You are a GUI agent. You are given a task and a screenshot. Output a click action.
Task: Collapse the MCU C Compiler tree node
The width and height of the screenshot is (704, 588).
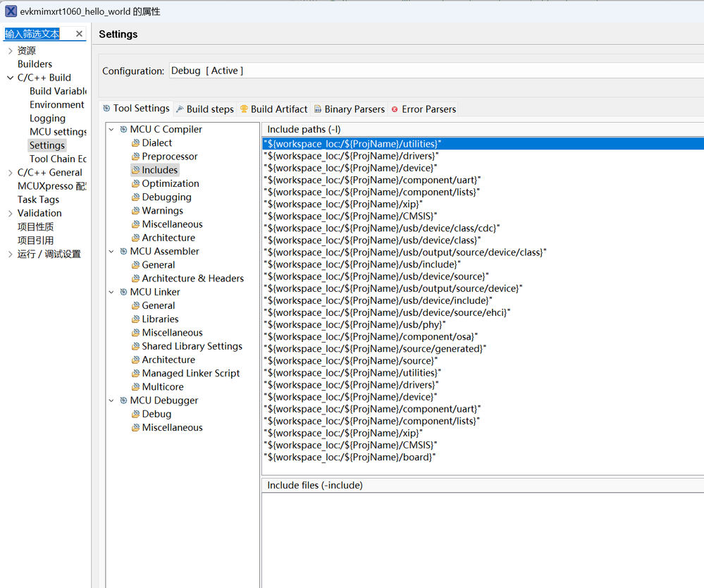[111, 129]
